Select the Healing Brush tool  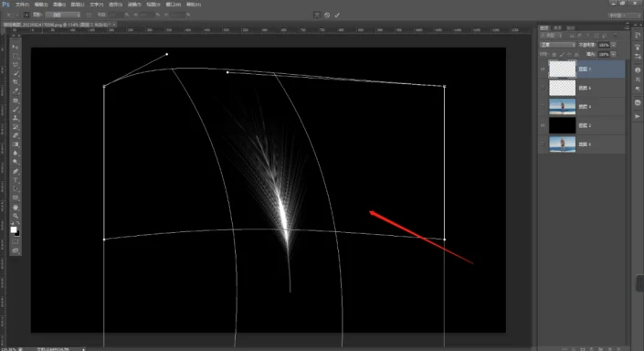16,101
